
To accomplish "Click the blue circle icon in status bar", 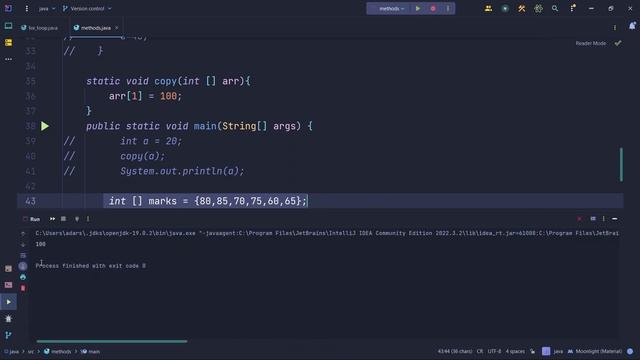I will (630, 351).
